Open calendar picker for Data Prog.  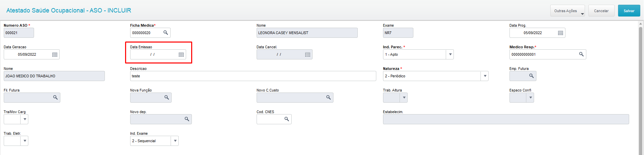tap(560, 33)
